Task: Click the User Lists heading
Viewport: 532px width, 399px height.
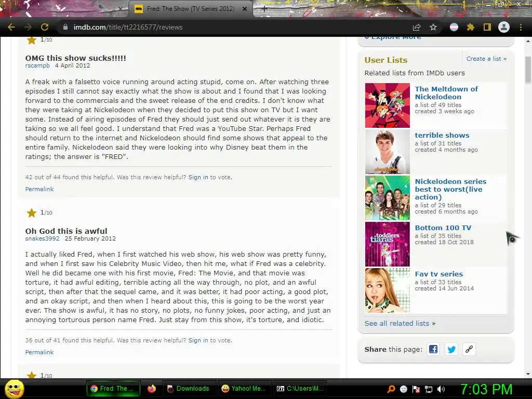Action: 386,60
